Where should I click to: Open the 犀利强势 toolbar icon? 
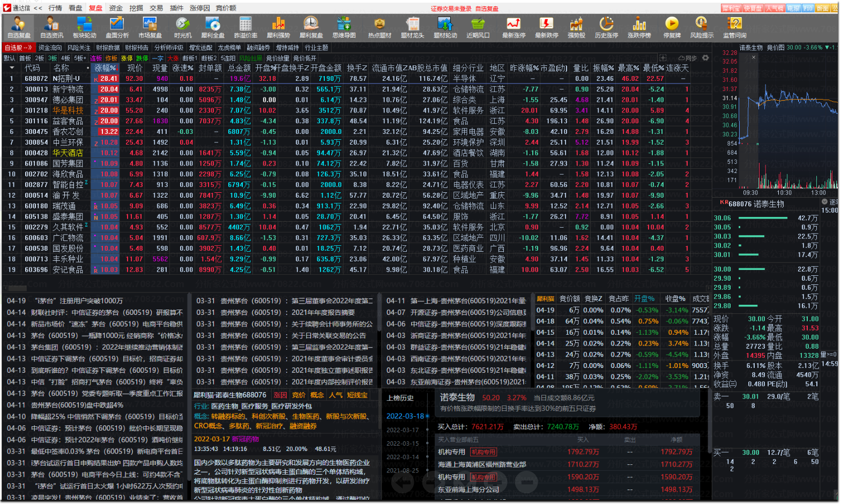pyautogui.click(x=278, y=27)
